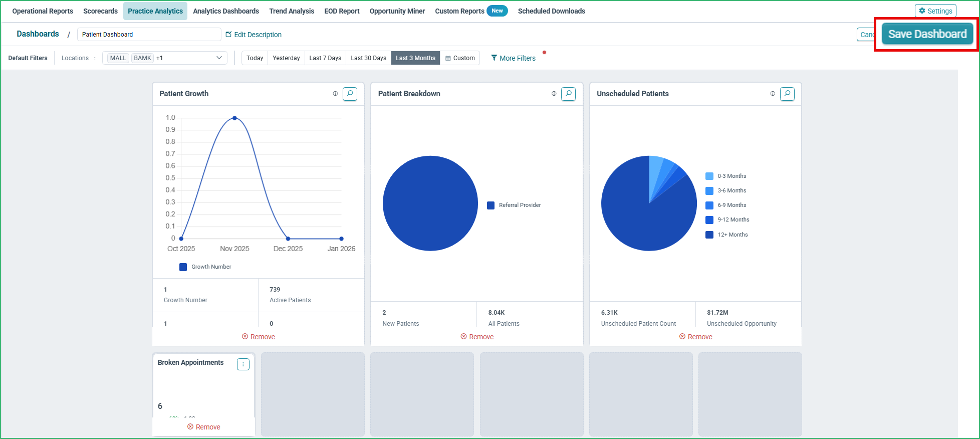The width and height of the screenshot is (980, 439).
Task: Toggle 12+ Months legend entry
Action: coord(726,235)
